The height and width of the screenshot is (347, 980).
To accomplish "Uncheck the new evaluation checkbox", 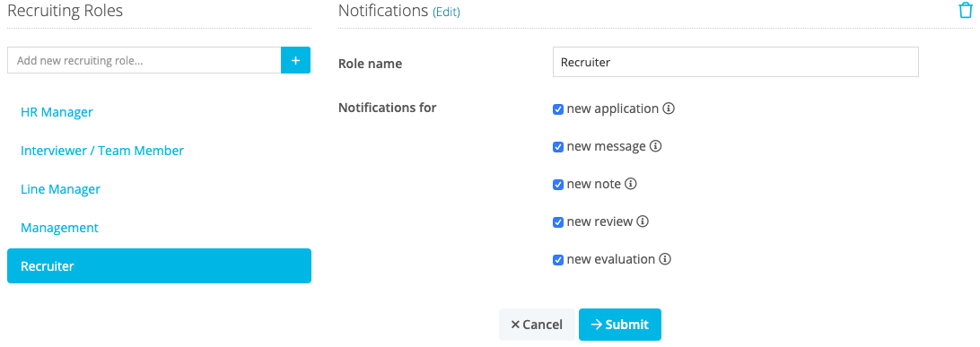I will pos(558,260).
